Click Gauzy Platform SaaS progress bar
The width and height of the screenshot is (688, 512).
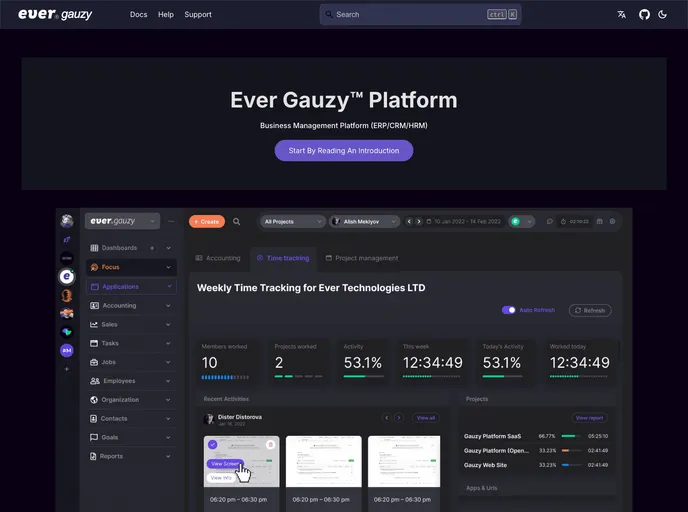(571, 436)
